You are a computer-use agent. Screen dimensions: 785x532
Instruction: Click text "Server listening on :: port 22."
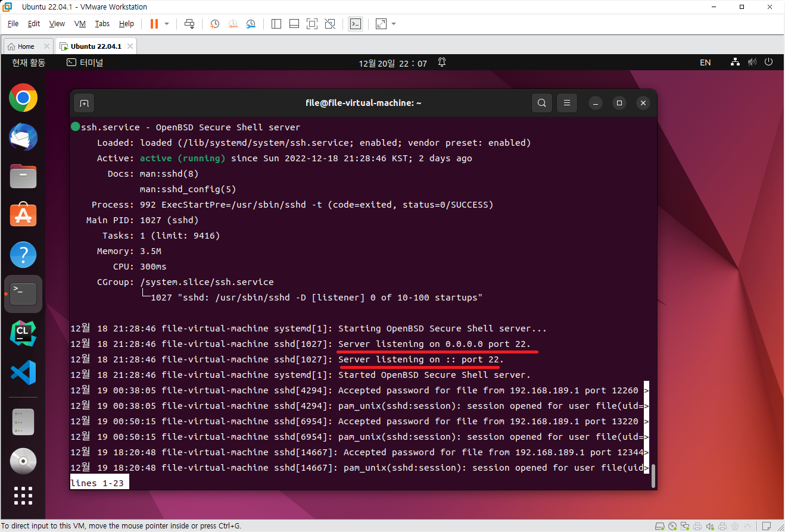[421, 359]
